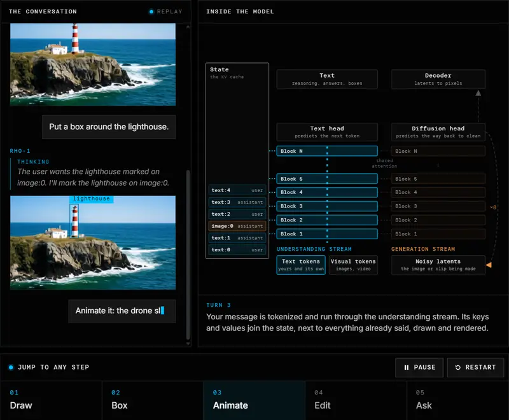The width and height of the screenshot is (509, 420).
Task: Select the text:0 user entry in State
Action: click(x=237, y=250)
